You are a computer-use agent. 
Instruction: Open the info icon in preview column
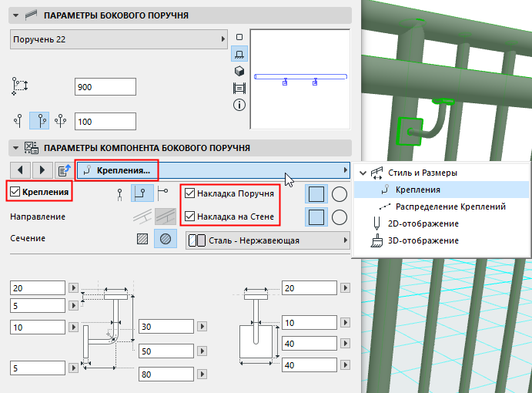[239, 105]
